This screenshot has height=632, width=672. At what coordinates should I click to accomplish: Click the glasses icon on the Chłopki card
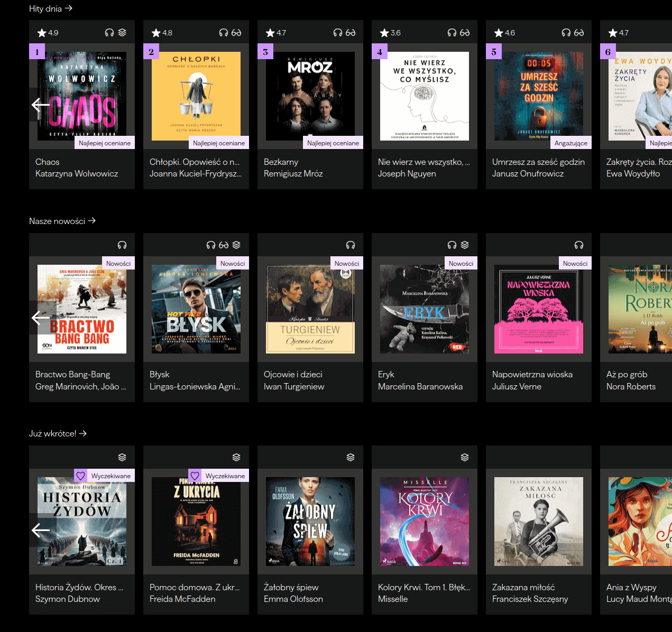click(236, 33)
